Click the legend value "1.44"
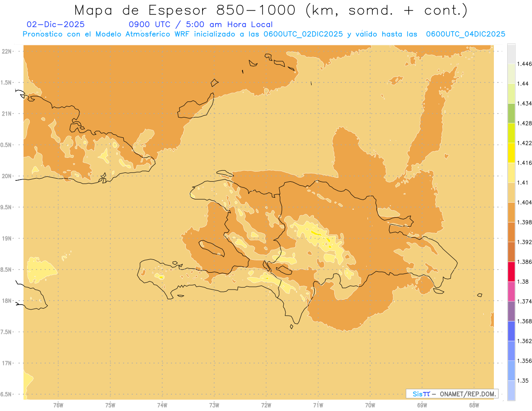This screenshot has height=411, width=532. pos(523,84)
